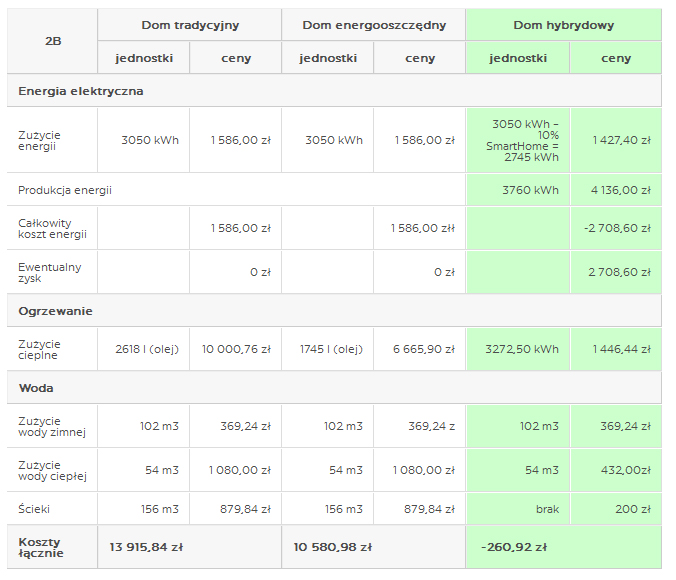
Task: Click the "Ogrzewanie" section heading row
Action: pyautogui.click(x=55, y=311)
